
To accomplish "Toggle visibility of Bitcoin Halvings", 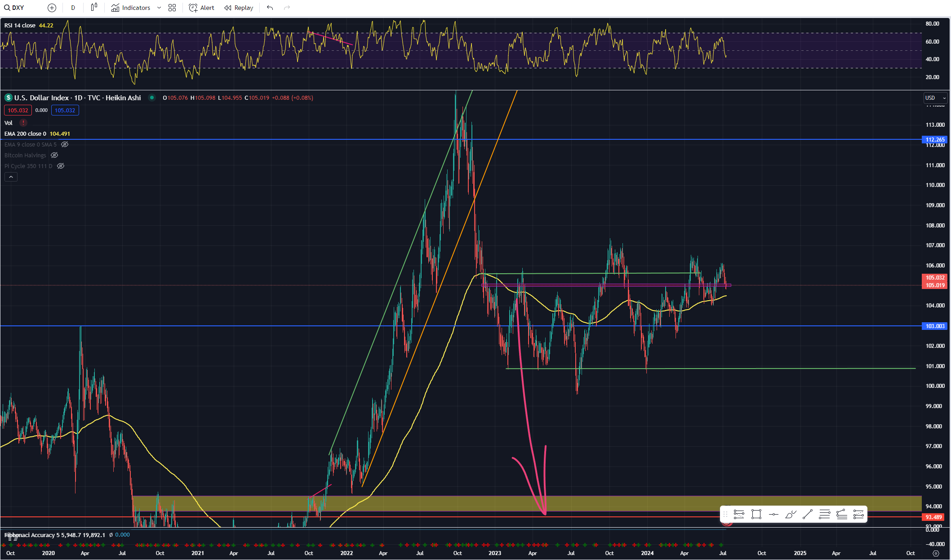I will coord(54,155).
